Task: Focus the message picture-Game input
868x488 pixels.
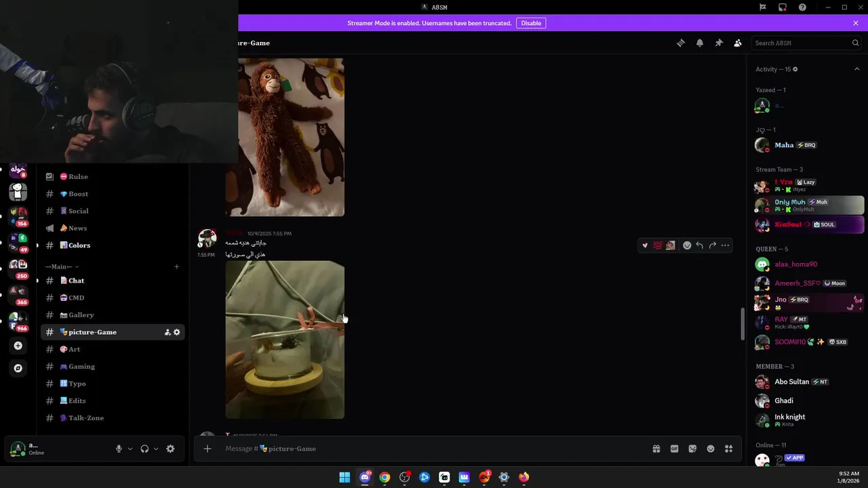Action: tap(434, 449)
